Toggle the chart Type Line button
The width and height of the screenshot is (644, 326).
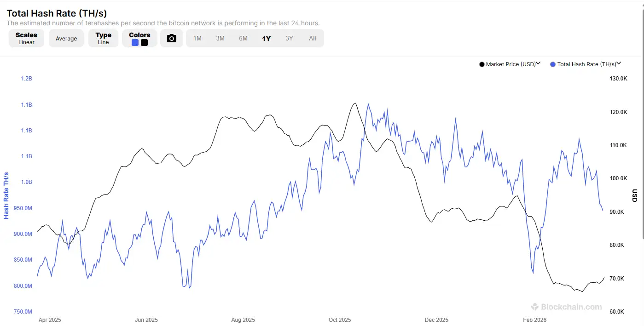coord(103,38)
